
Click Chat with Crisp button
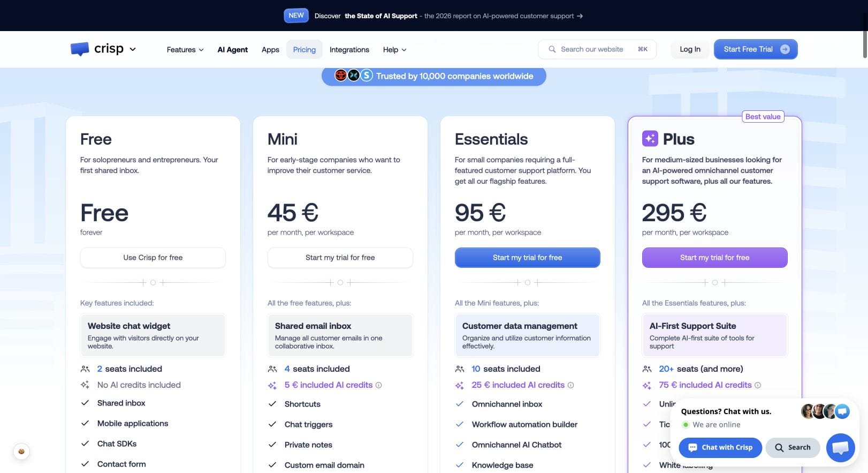coord(720,447)
